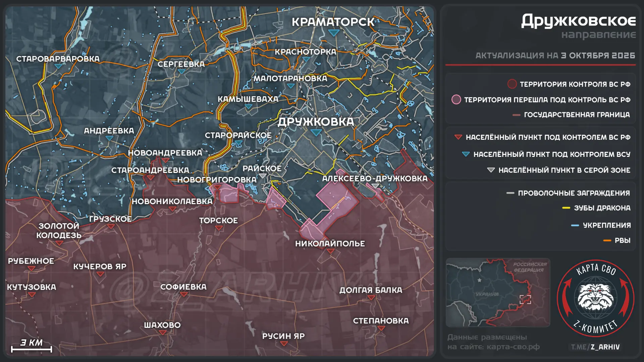Click the T.ME/Z_ARHIV link text
The image size is (644, 362).
coord(595,347)
